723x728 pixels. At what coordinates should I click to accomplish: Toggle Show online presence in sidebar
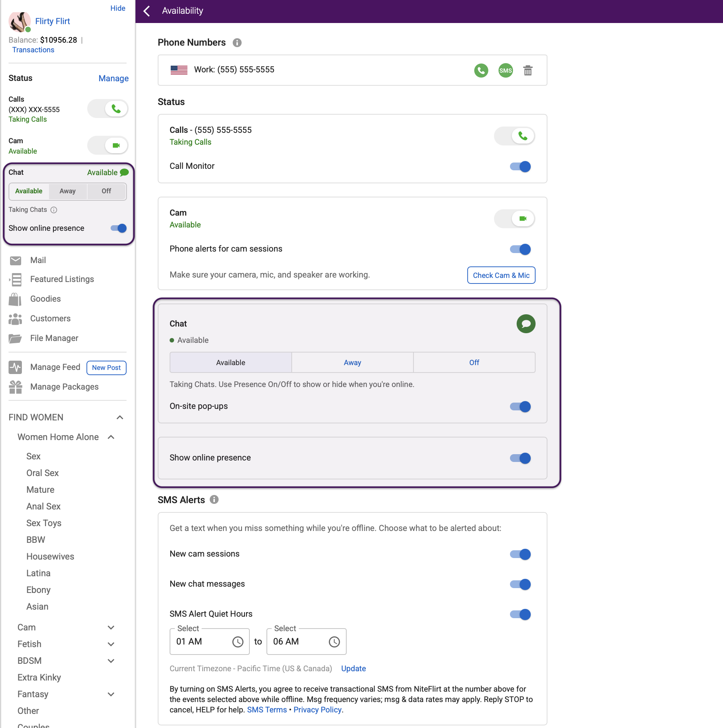point(118,228)
